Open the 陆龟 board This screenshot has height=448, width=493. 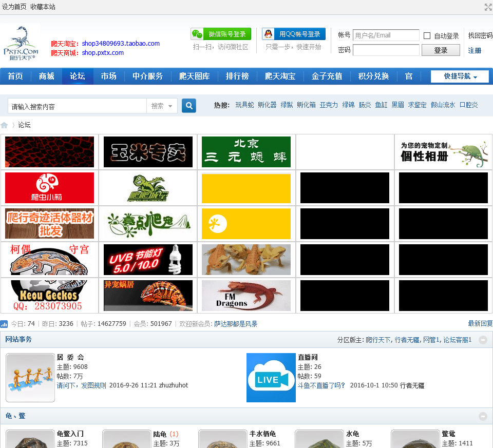160,434
